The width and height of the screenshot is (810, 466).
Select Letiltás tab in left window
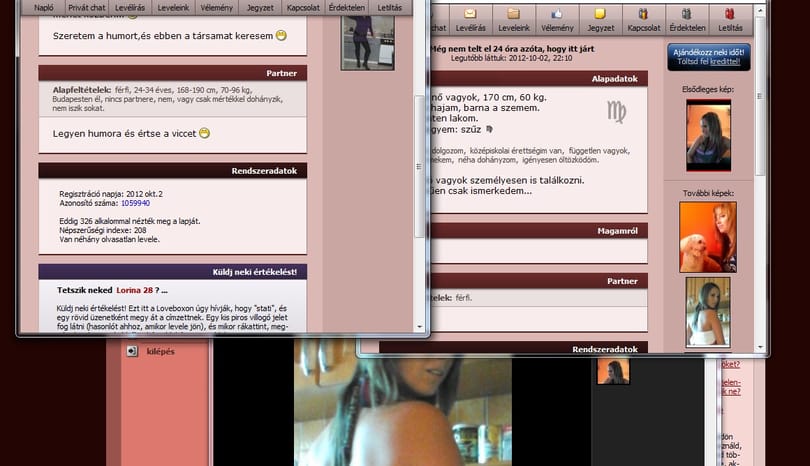[x=390, y=8]
